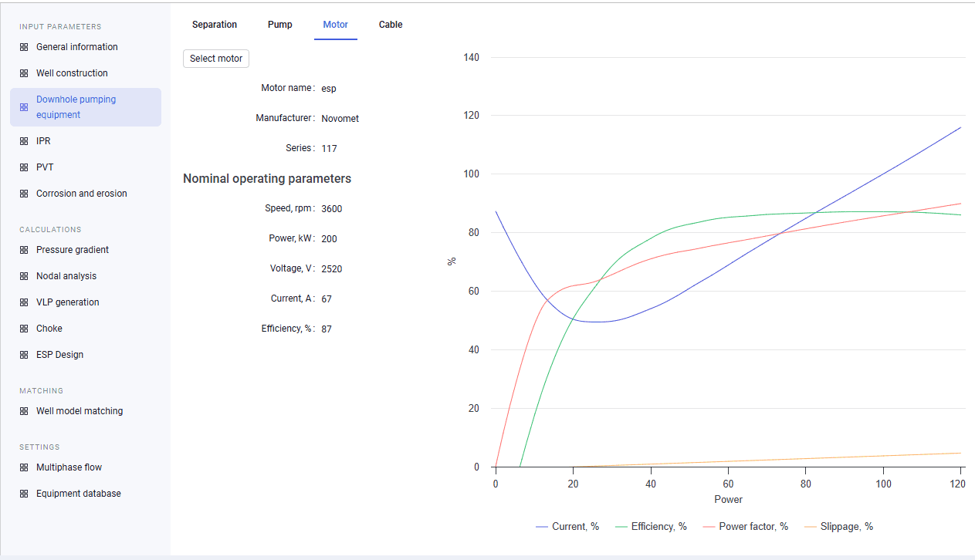
Task: Click the 'Nominal operating parameters' heading
Action: click(267, 179)
